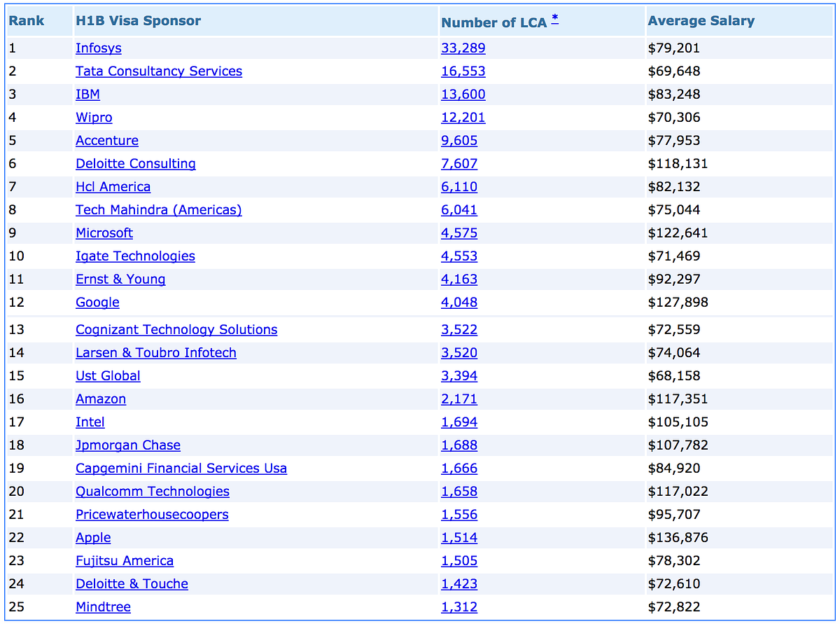Image resolution: width=840 pixels, height=624 pixels.
Task: Click the Average Salary column header
Action: (x=701, y=21)
